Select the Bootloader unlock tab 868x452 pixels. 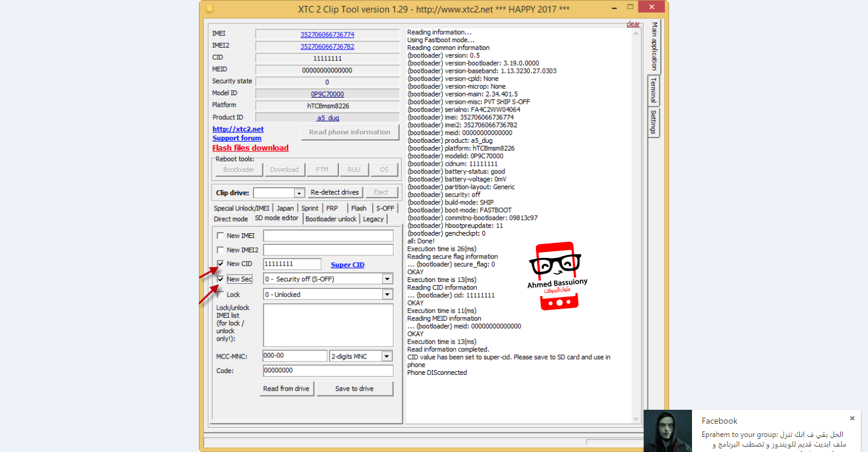pyautogui.click(x=331, y=219)
